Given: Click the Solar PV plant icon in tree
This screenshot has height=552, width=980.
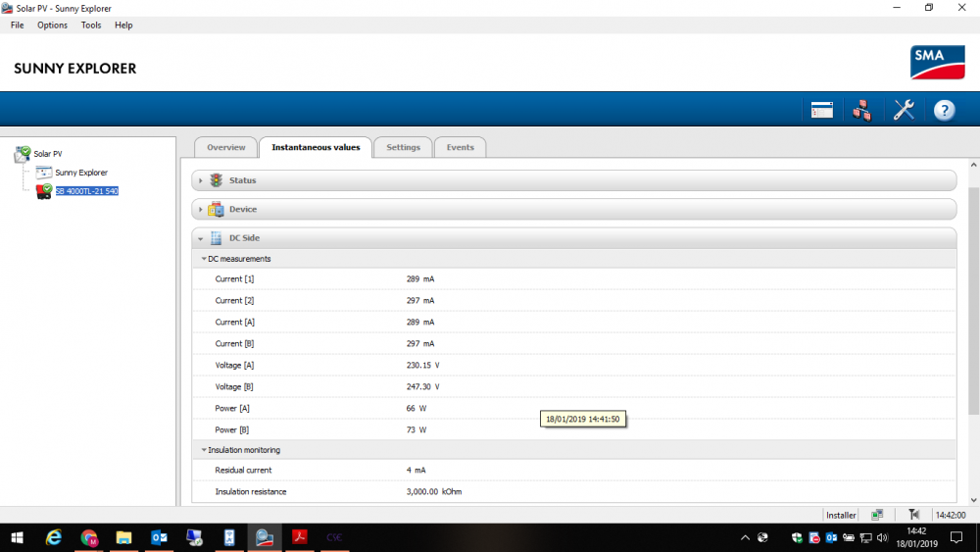Looking at the screenshot, I should coord(23,154).
